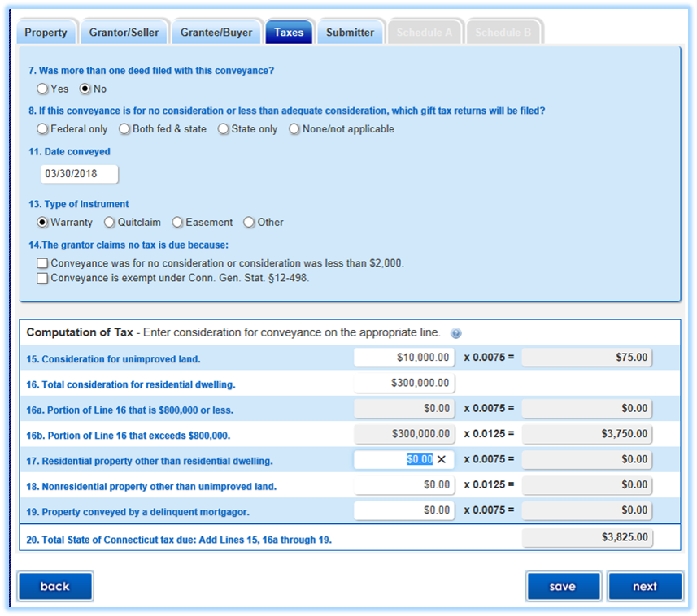Clear line 17 with the X icon
The height and width of the screenshot is (616, 697).
[x=442, y=460]
